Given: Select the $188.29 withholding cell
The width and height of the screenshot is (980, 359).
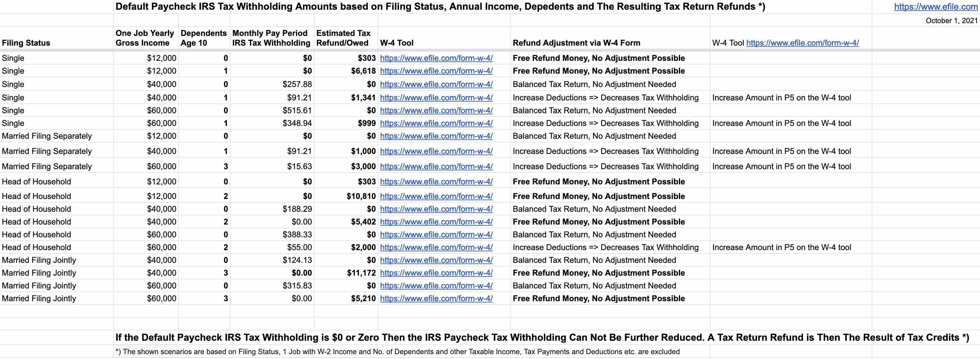Looking at the screenshot, I should click(272, 209).
